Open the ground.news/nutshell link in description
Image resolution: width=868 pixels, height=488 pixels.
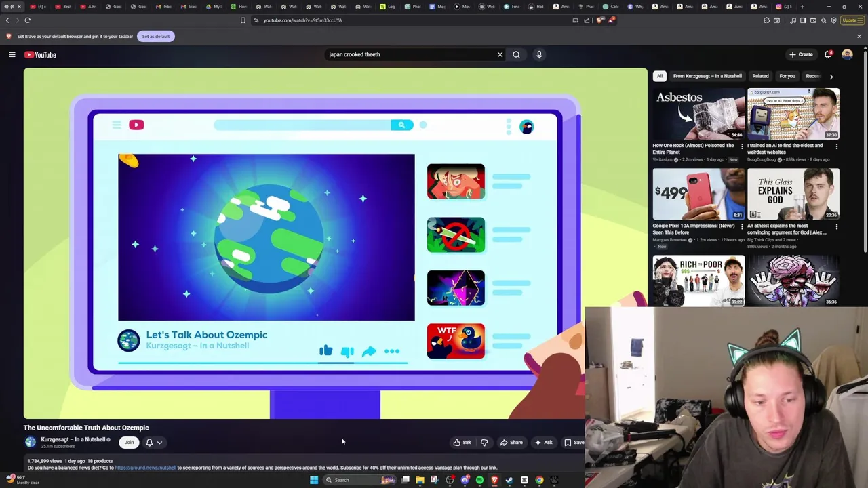click(x=145, y=468)
